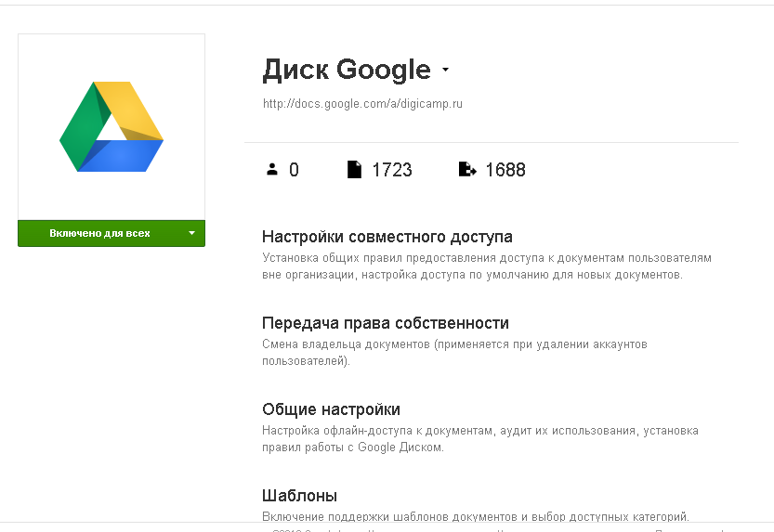Click the shared document export icon
Viewport: 774px width, 532px height.
pos(467,169)
